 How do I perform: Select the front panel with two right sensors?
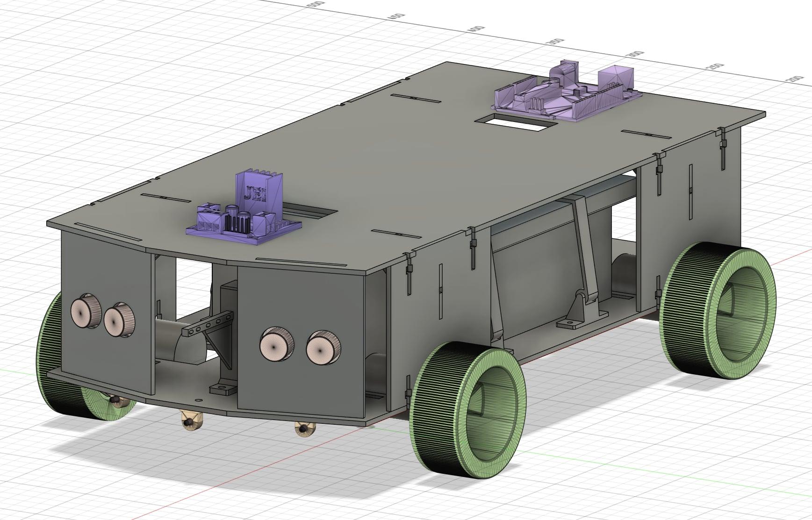click(301, 342)
